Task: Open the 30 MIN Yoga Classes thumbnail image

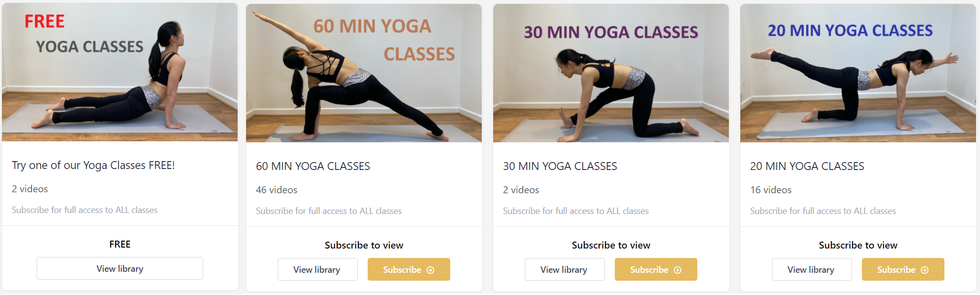Action: [611, 73]
